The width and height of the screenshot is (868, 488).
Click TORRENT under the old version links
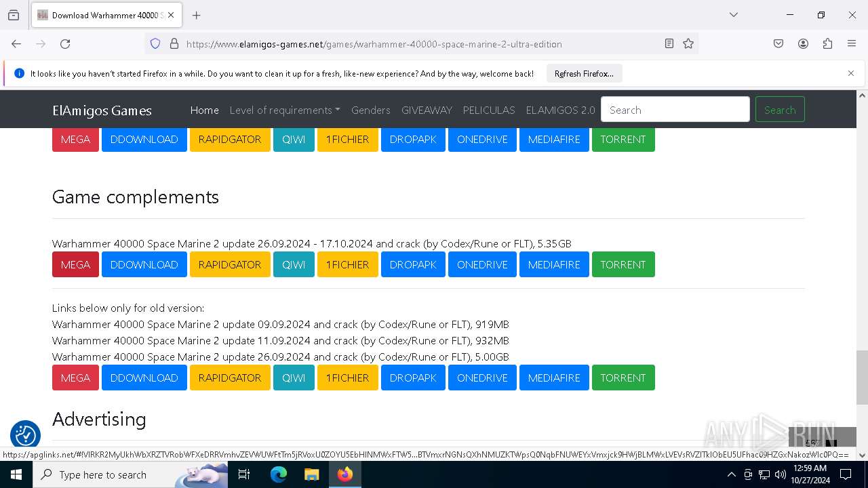tap(623, 378)
